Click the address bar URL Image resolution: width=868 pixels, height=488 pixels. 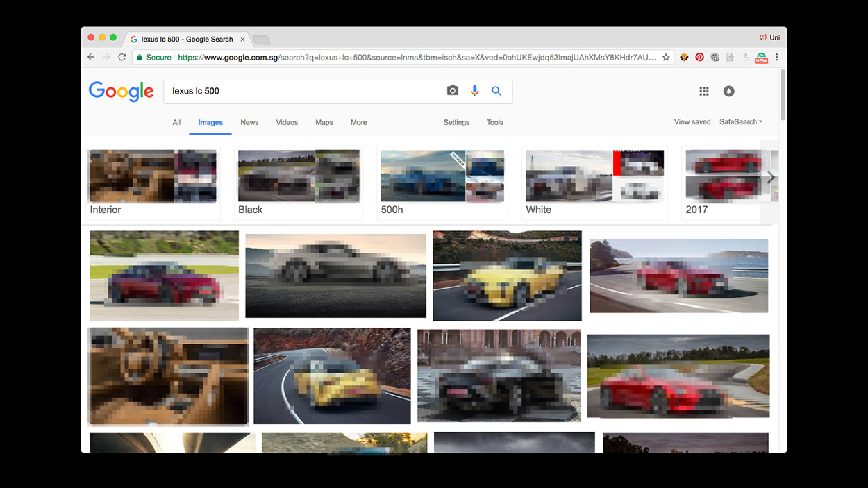[x=417, y=57]
